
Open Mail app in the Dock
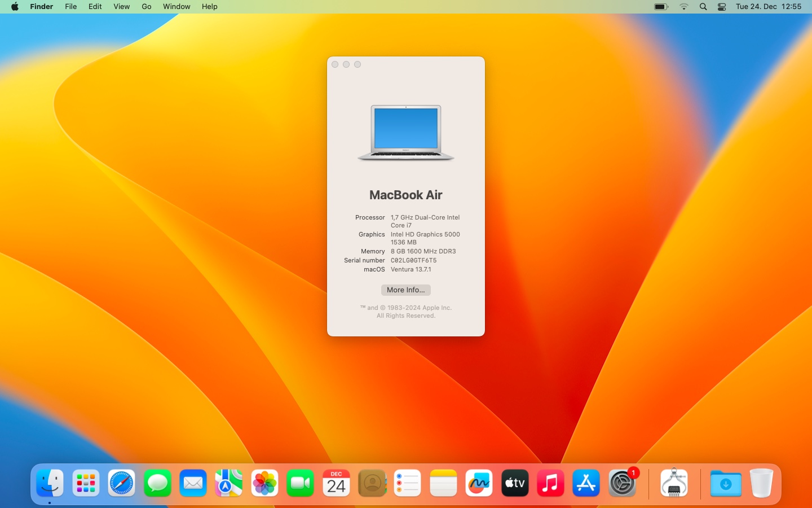click(193, 483)
